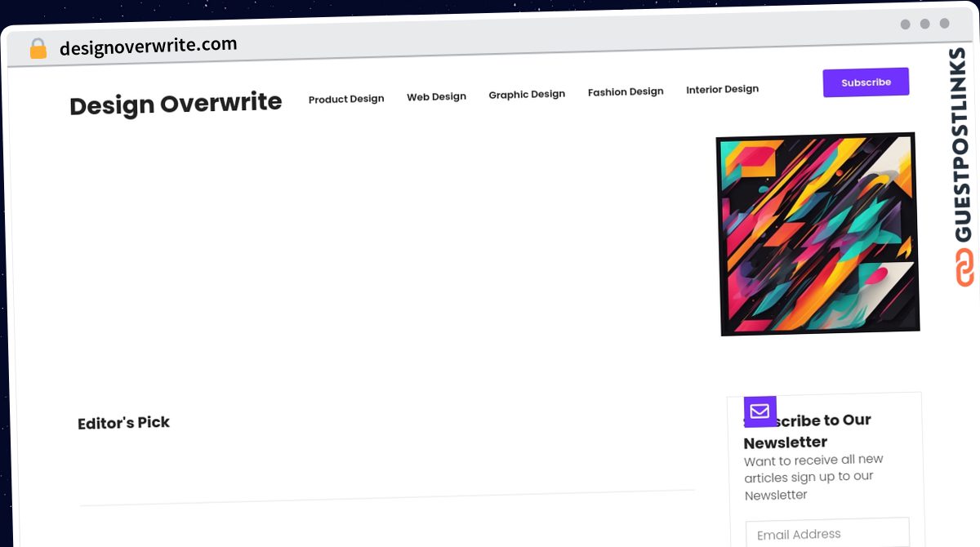Go to Graphic Design category
Viewport: 980px width, 547px height.
pyautogui.click(x=527, y=94)
